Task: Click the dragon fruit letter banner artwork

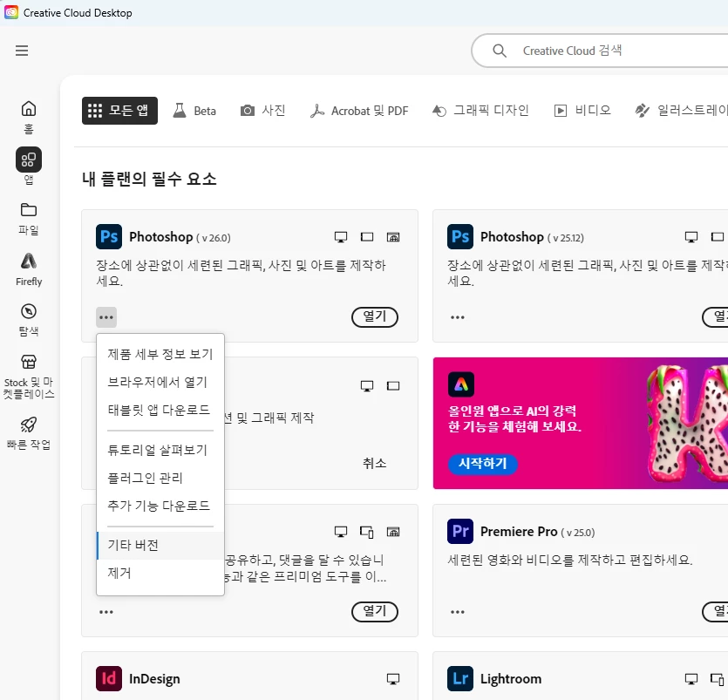Action: pos(688,423)
